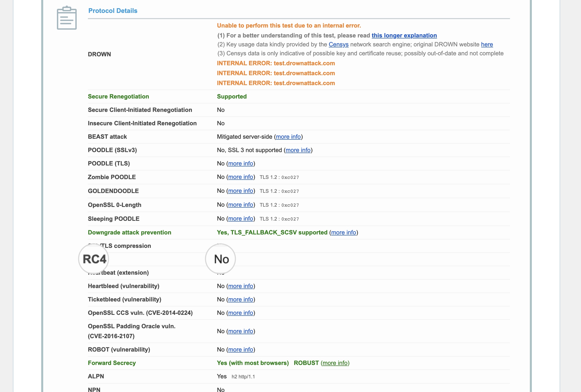Viewport: 581px width, 392px height.
Task: Click more info for OpenSSL CCS vuln.
Action: [x=241, y=313]
